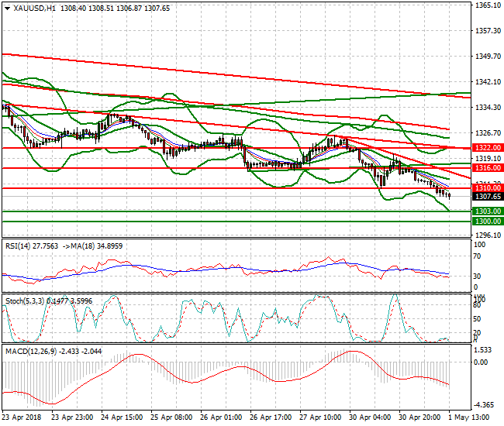Click the MACD scale value 1.533

(x=483, y=350)
